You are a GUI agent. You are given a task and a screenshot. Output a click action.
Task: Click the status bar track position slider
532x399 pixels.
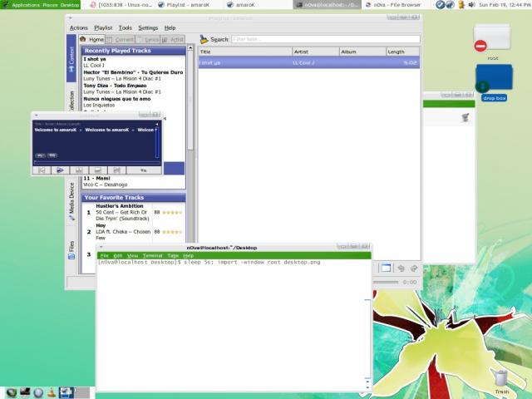pos(386,282)
